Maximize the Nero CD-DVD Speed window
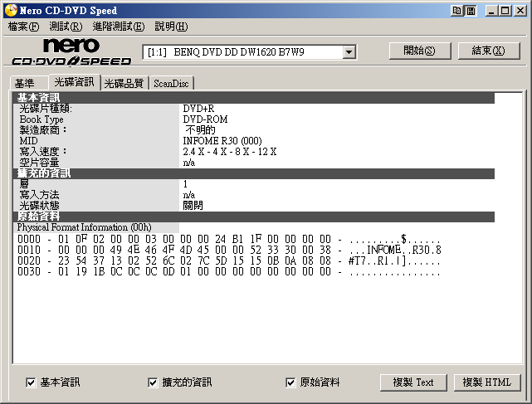The height and width of the screenshot is (404, 532). pyautogui.click(x=505, y=11)
